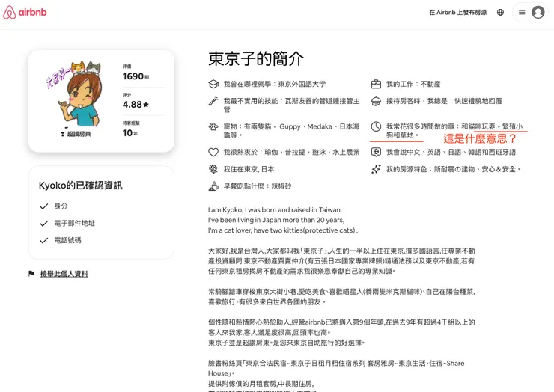Click 我曾在哪裡就學：東京外国語大学 text
Screen dimensions: 554x392
click(275, 84)
